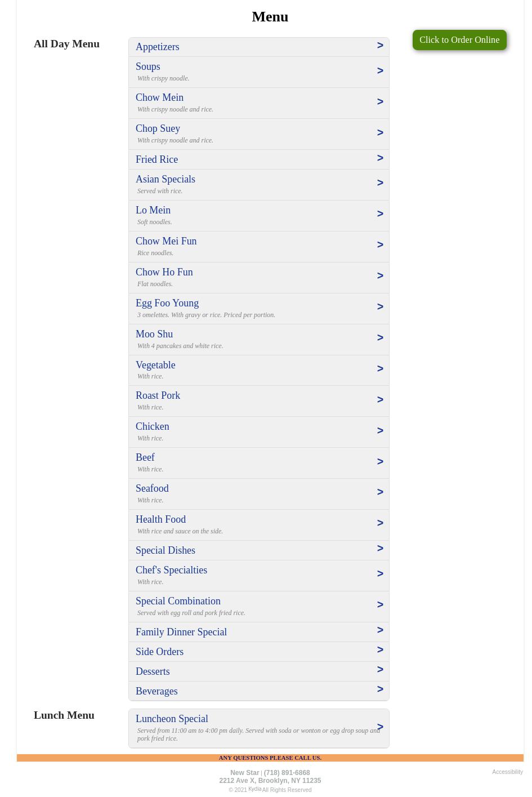Select the Side Orders category
The width and height of the screenshot is (532, 797).
click(159, 652)
